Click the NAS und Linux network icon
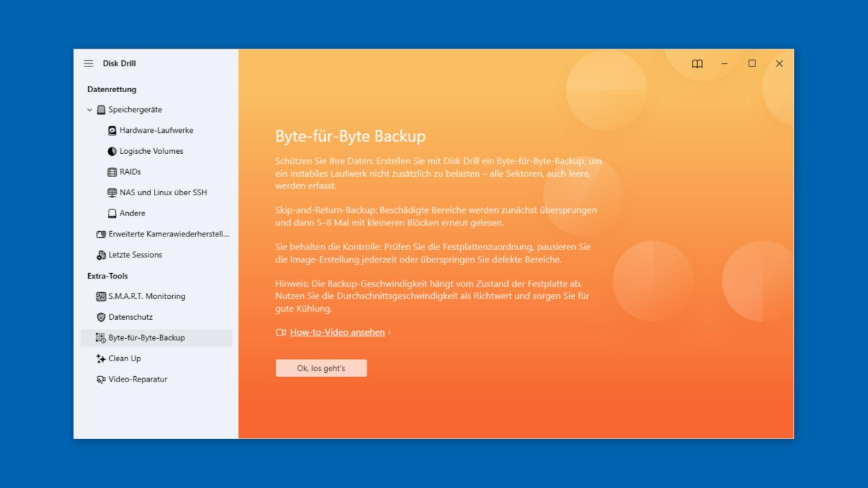 click(x=113, y=192)
